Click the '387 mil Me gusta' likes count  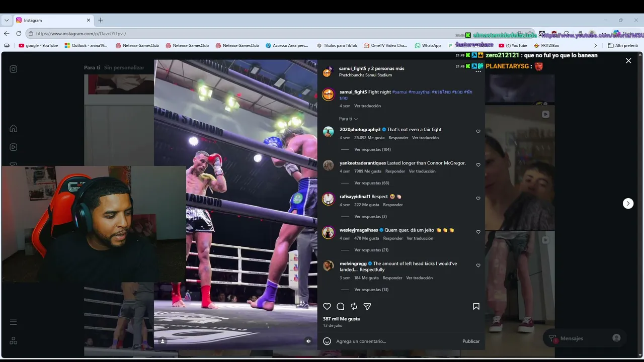(342, 319)
